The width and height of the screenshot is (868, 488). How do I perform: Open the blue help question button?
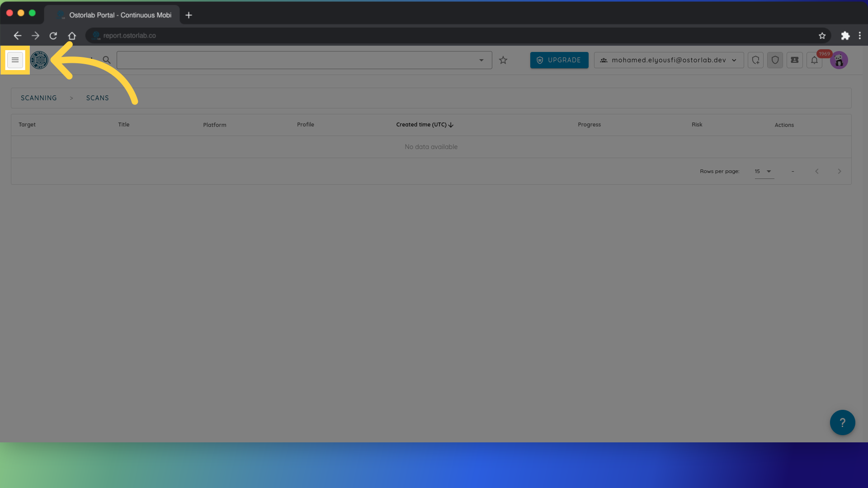pyautogui.click(x=842, y=422)
